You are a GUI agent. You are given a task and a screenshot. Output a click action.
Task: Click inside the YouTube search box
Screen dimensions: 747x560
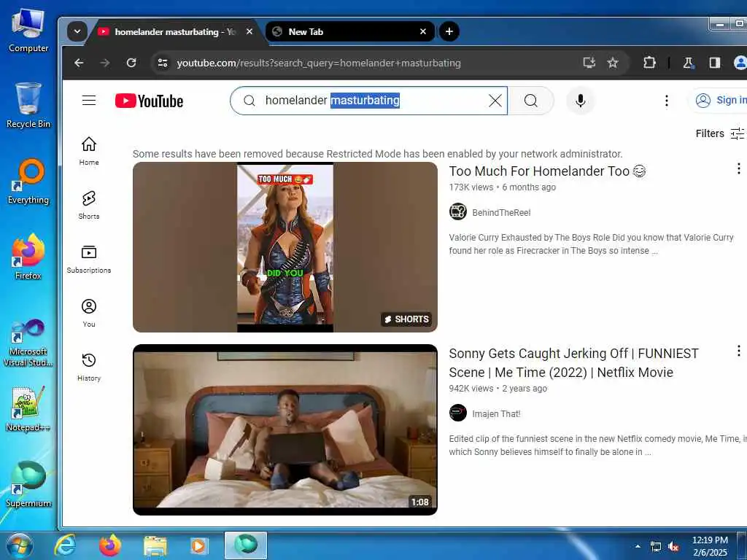[369, 101]
